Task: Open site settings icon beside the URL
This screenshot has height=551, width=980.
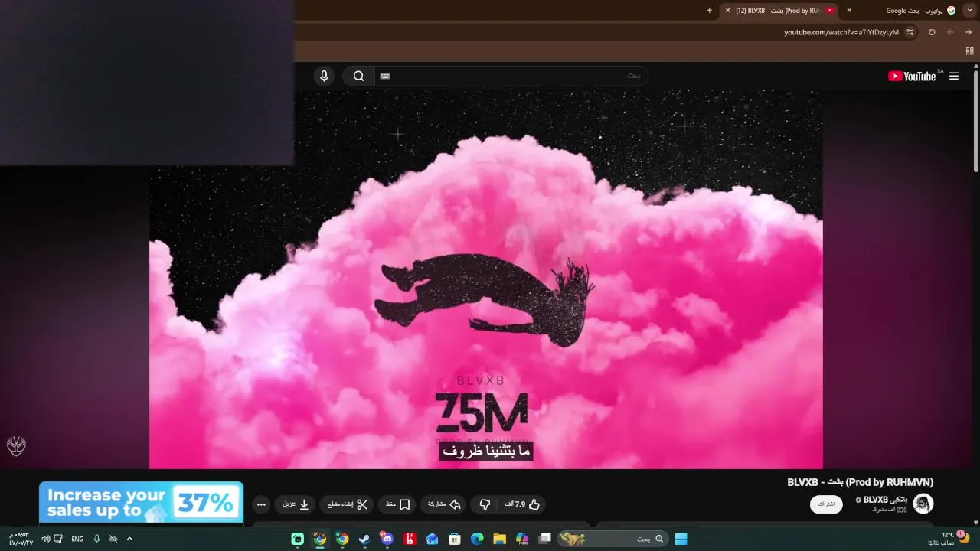Action: pos(910,32)
